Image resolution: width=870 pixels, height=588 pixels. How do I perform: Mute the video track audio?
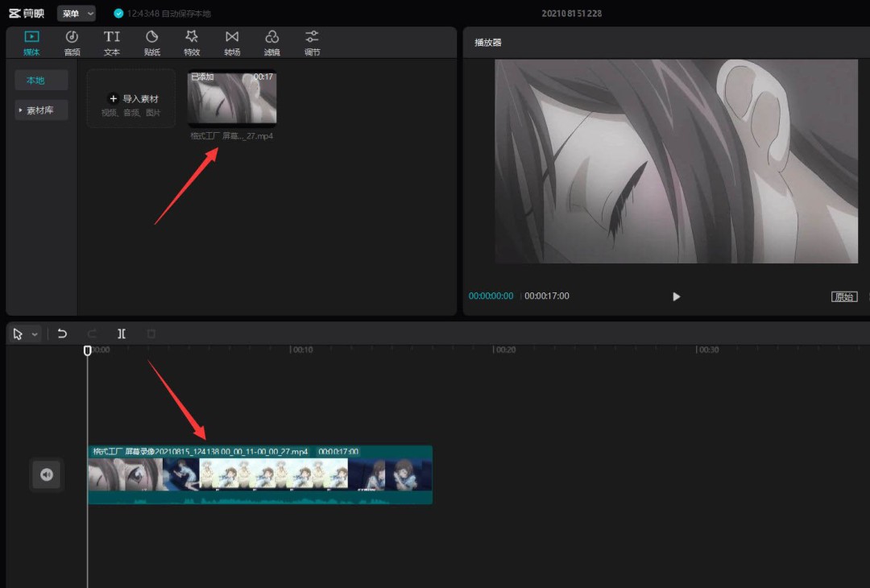46,474
